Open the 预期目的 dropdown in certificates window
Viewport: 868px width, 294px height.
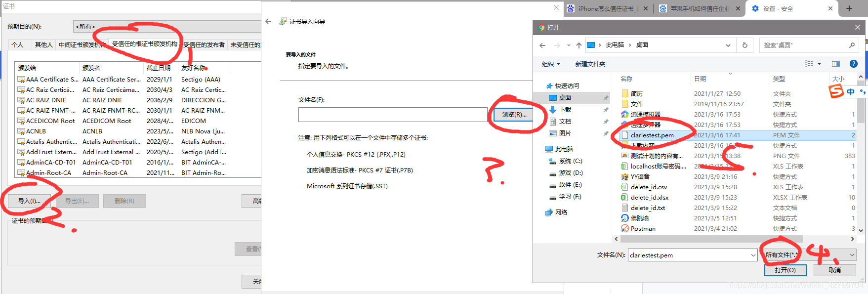[167, 27]
